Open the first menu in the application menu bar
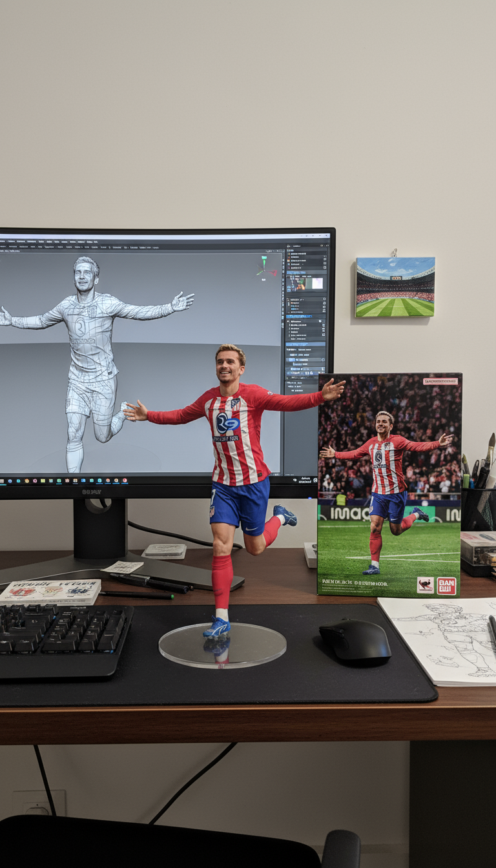 click(x=3, y=241)
